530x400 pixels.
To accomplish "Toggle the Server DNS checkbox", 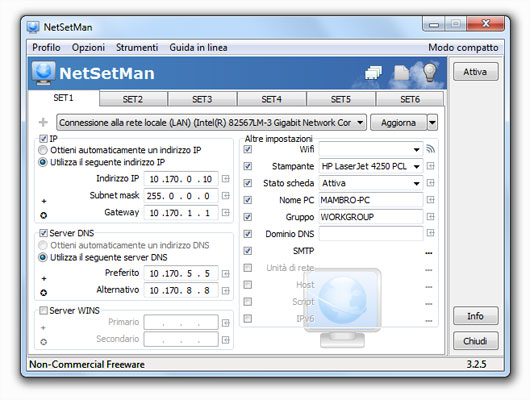I will 43,233.
